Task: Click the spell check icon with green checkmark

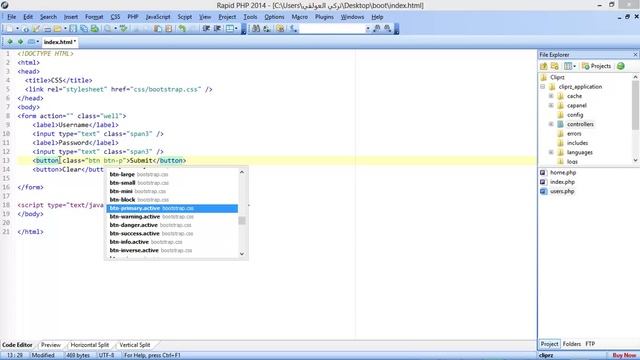Action: coord(123,29)
